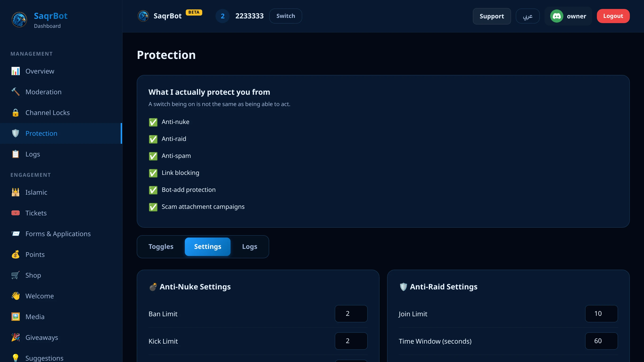
Task: Switch to the Toggles tab
Action: coord(161,247)
